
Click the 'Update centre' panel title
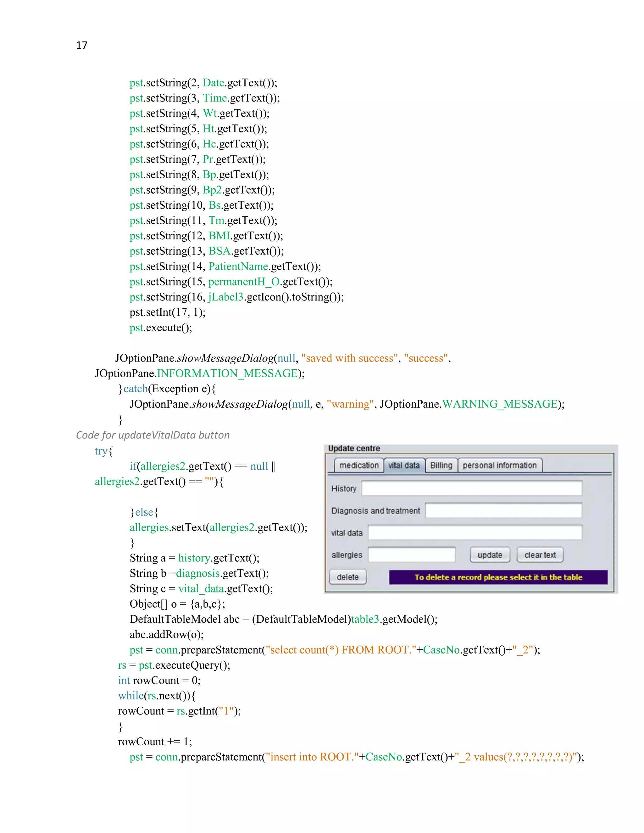click(x=354, y=449)
